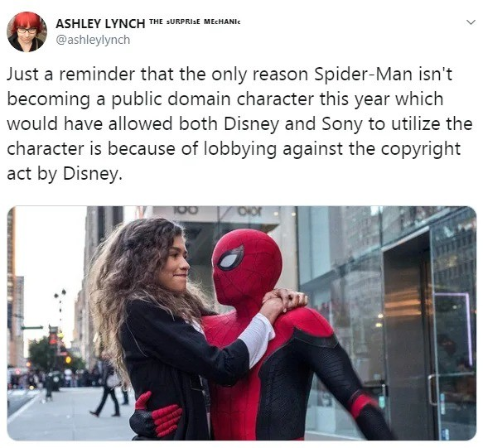Open Ashley Lynch's profile avatar
This screenshot has height=448, width=483.
point(27,31)
